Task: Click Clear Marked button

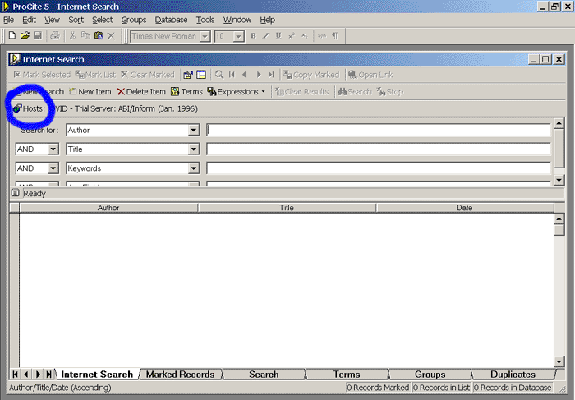Action: tap(148, 75)
